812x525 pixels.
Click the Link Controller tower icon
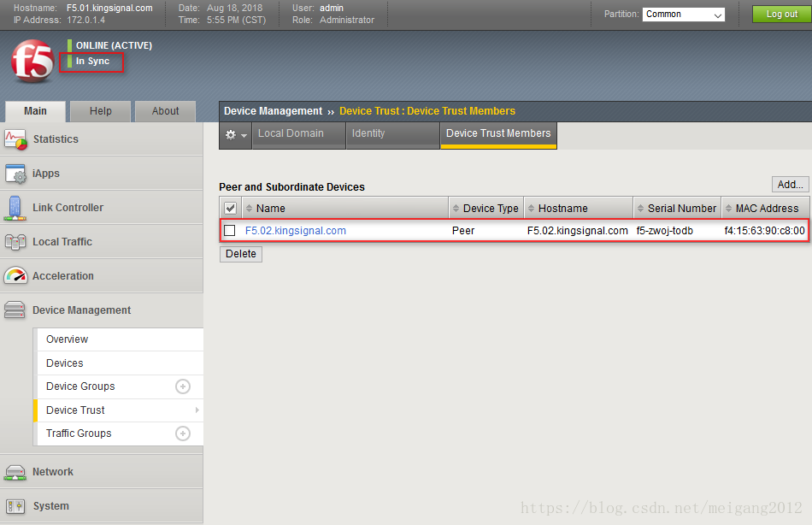[15, 208]
